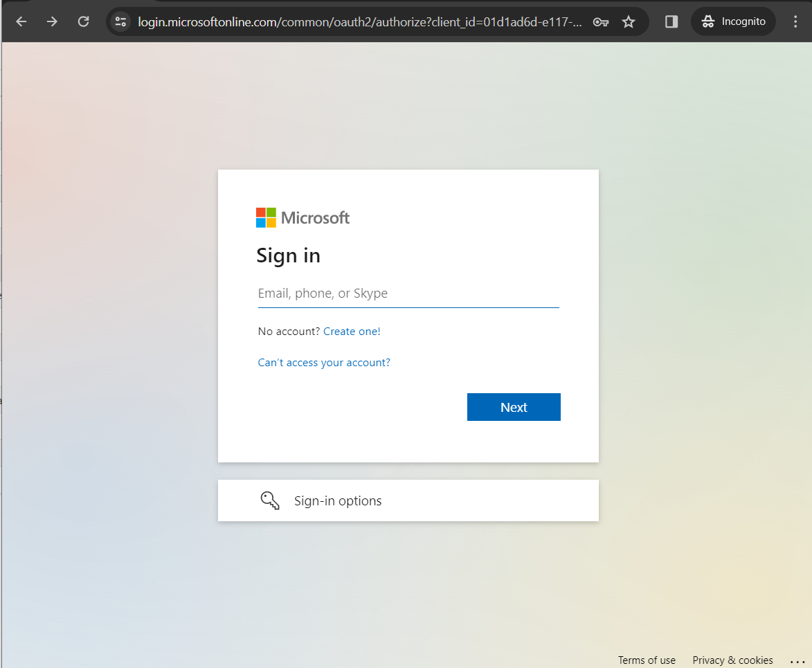Open the browser side panel icon

[671, 21]
